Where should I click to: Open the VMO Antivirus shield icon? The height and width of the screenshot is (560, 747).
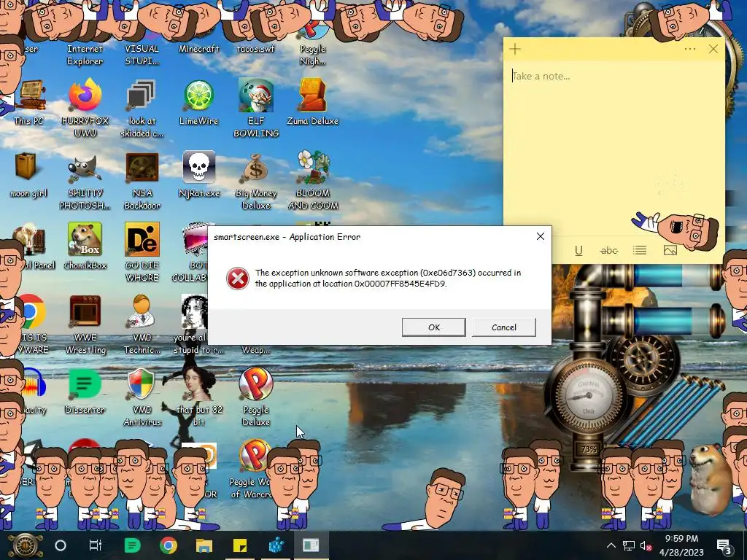click(x=142, y=397)
